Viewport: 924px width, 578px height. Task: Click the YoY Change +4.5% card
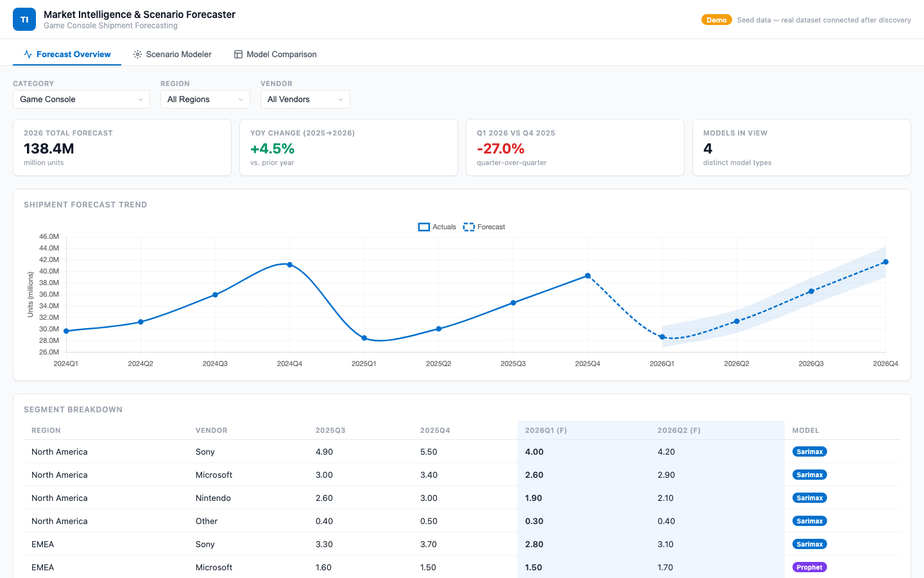(348, 147)
